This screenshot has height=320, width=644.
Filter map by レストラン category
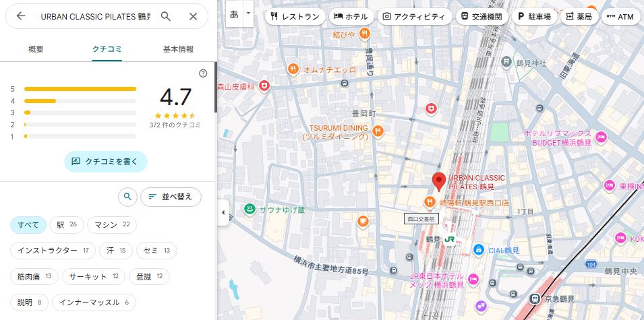point(295,16)
